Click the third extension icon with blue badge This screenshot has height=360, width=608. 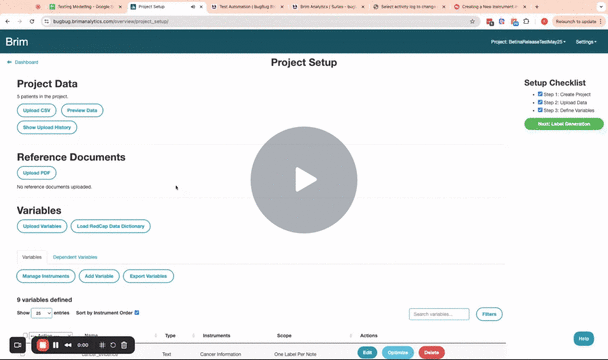[515, 22]
